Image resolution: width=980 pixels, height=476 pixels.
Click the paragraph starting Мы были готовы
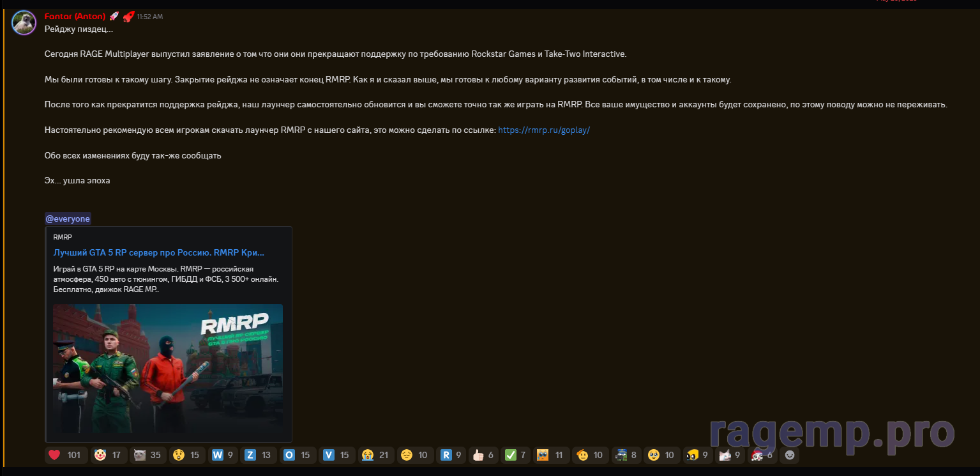click(x=388, y=80)
